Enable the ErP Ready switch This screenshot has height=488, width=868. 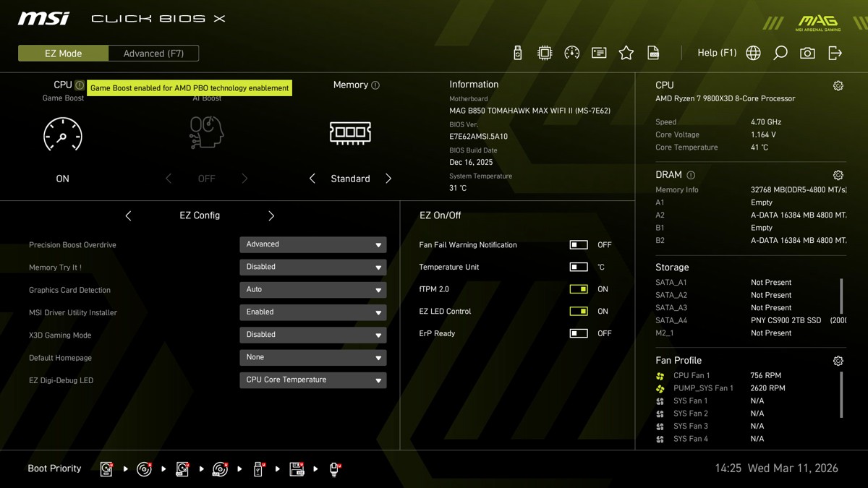pos(579,333)
